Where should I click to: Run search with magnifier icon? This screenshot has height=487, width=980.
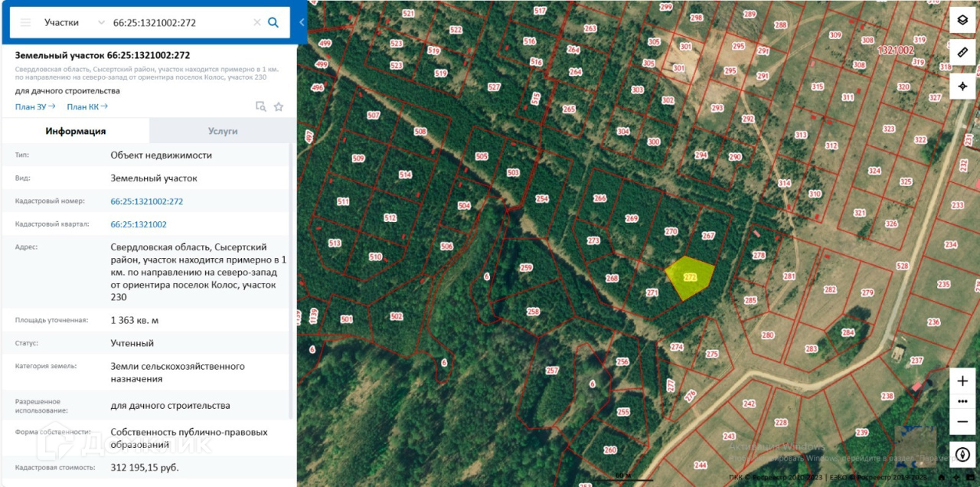273,23
